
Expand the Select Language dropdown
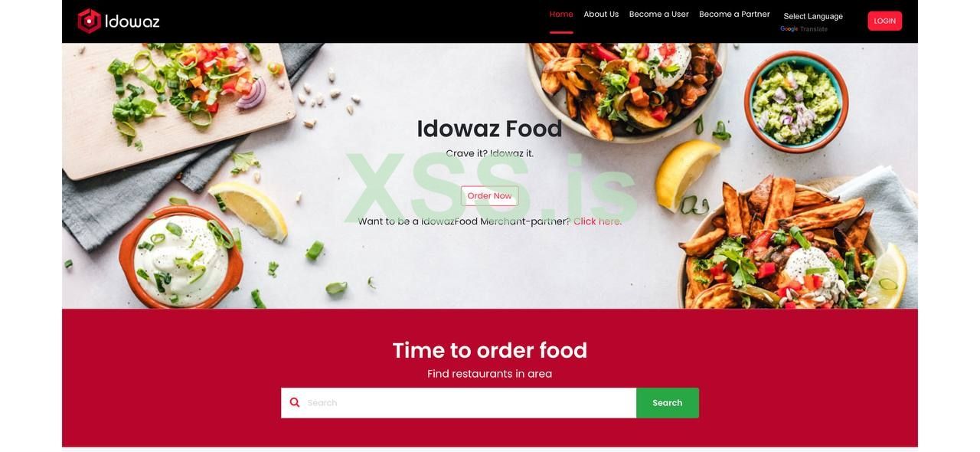813,16
